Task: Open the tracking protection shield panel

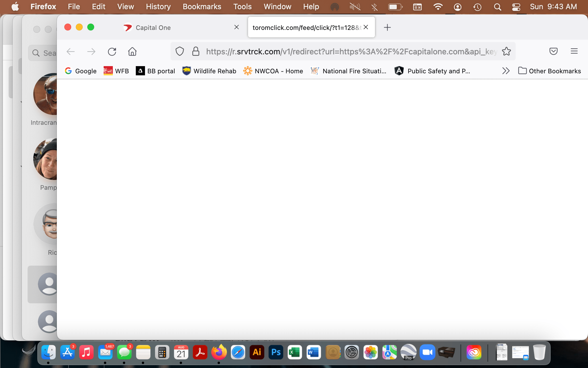Action: click(179, 51)
